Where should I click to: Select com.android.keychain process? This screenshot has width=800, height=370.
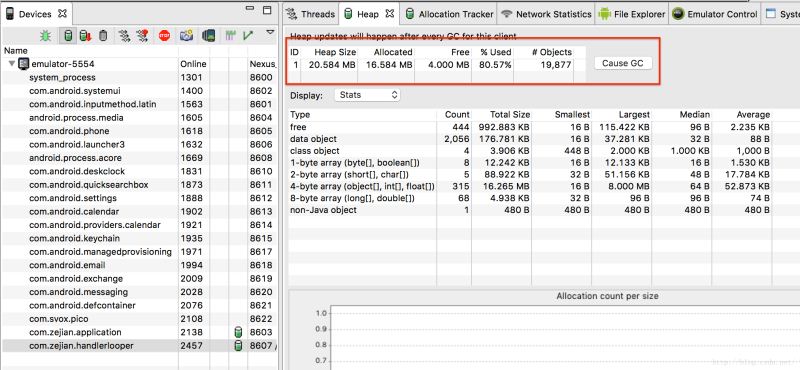[139, 238]
